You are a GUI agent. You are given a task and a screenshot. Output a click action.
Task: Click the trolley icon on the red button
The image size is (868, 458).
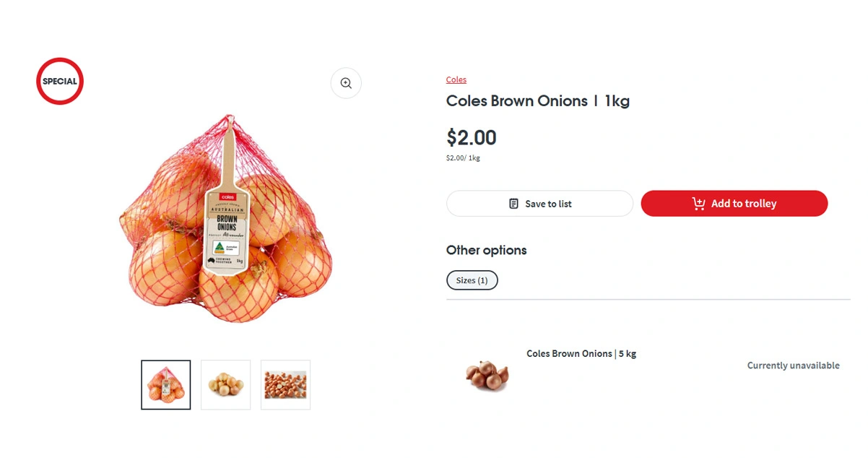click(x=698, y=204)
